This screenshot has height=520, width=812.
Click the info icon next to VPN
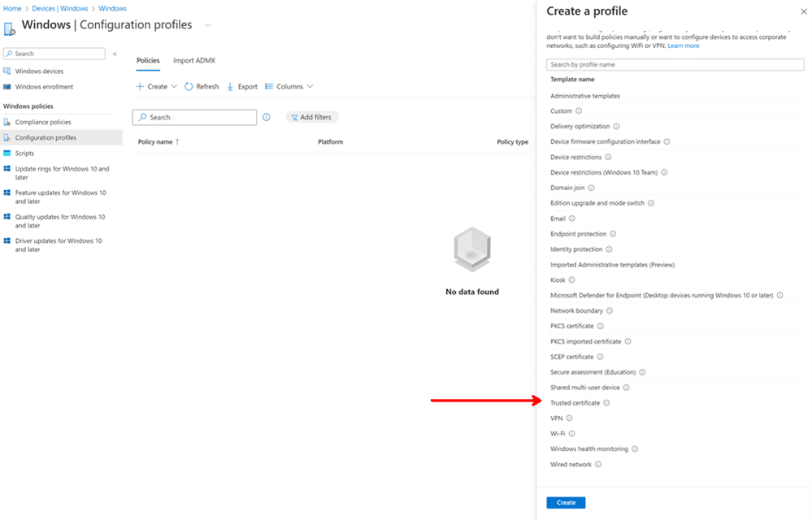point(569,418)
